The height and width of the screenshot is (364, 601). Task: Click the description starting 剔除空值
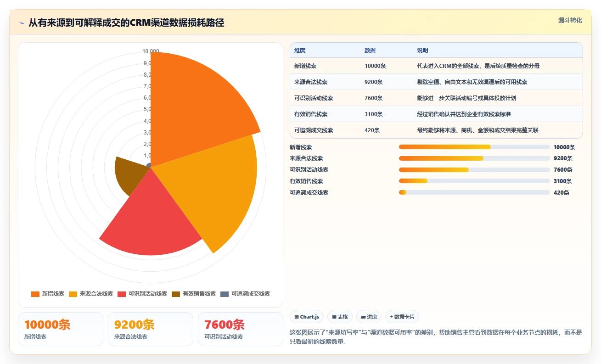tap(472, 82)
